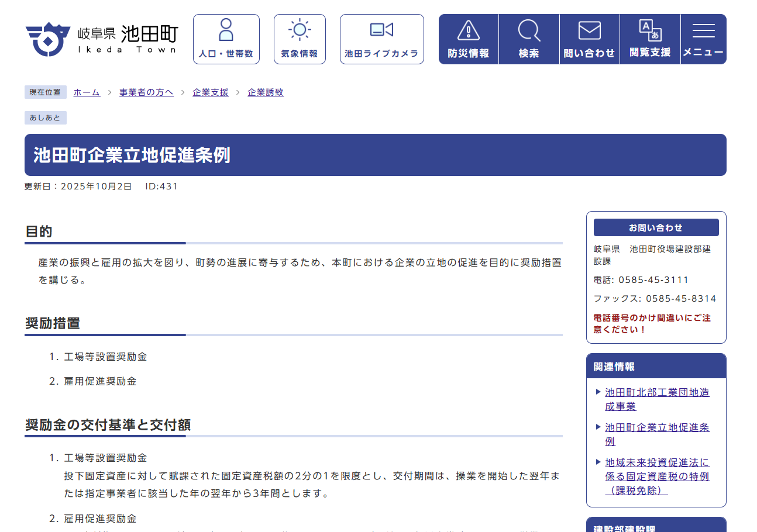The width and height of the screenshot is (757, 532).
Task: Open the 防災情報 disaster information
Action: point(469,39)
